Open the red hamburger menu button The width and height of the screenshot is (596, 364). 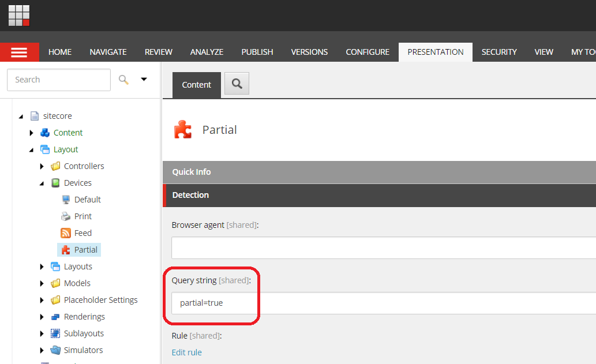tap(20, 52)
